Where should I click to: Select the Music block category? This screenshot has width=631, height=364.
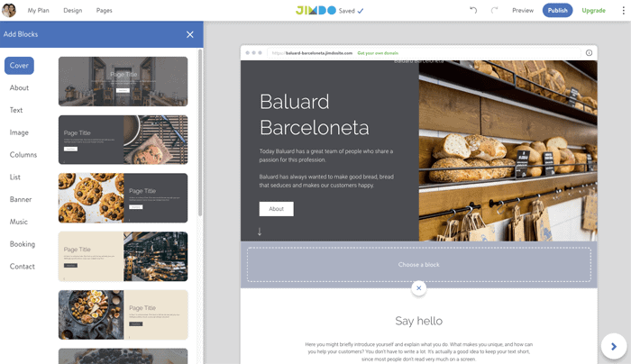(x=19, y=222)
